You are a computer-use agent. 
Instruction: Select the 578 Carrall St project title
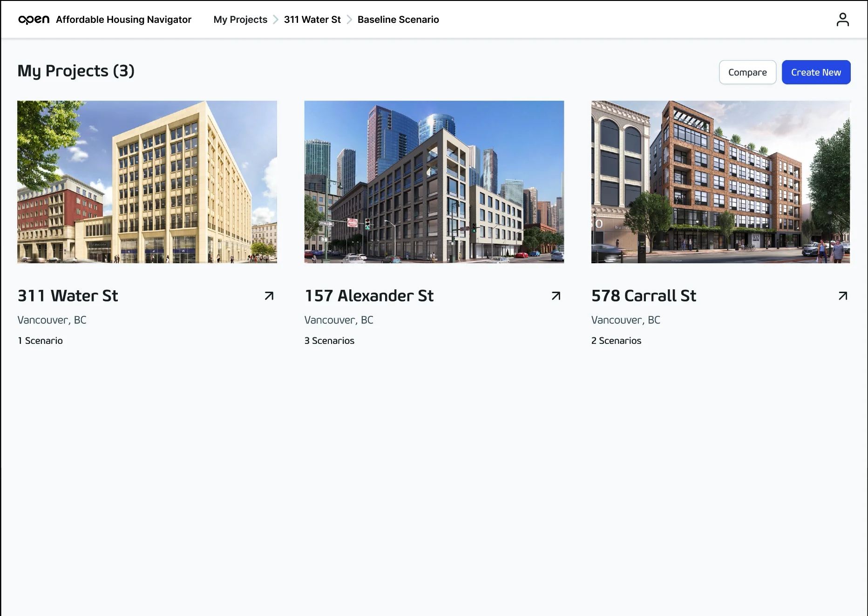(x=644, y=295)
